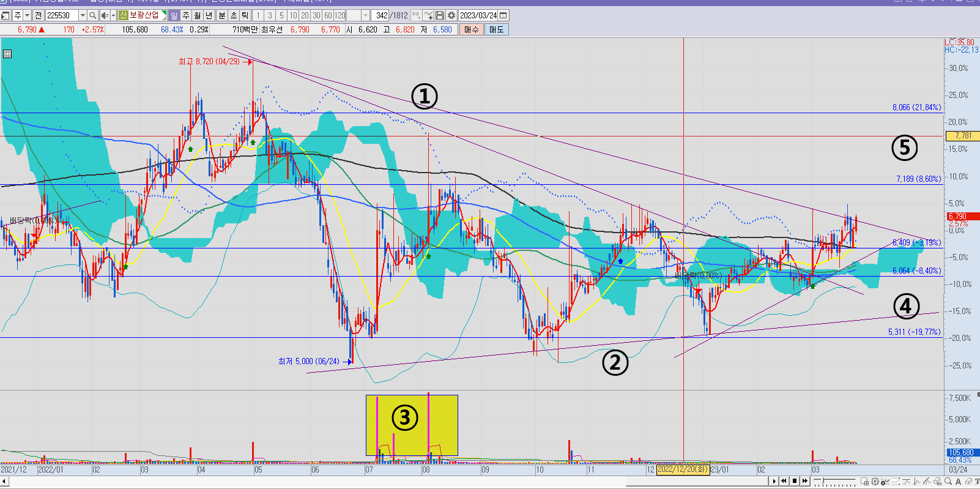Switch to monthly (월) chart period
The width and height of the screenshot is (980, 489).
click(197, 15)
